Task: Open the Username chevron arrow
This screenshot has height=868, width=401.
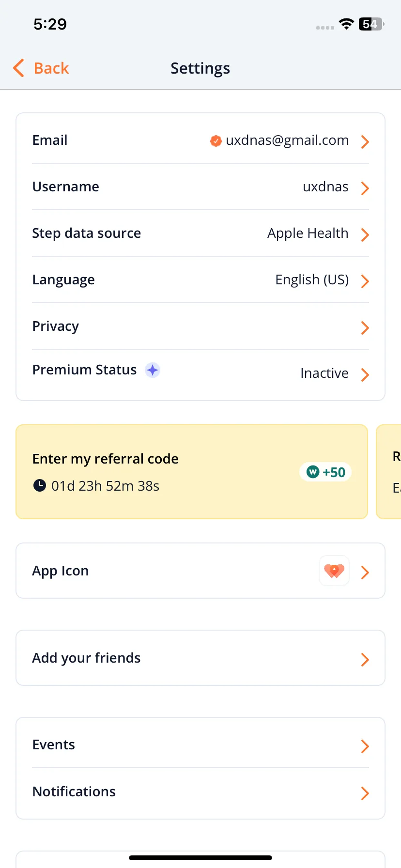Action: tap(365, 188)
